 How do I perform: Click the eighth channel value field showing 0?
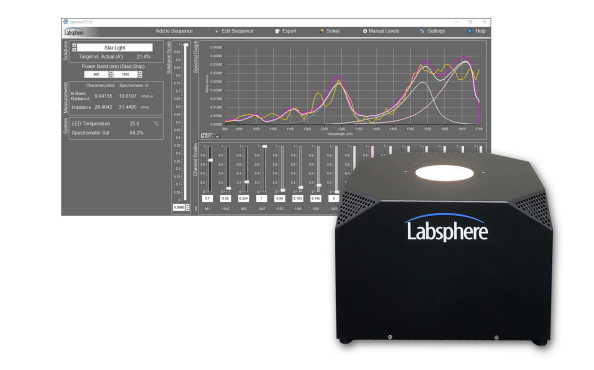pos(334,198)
